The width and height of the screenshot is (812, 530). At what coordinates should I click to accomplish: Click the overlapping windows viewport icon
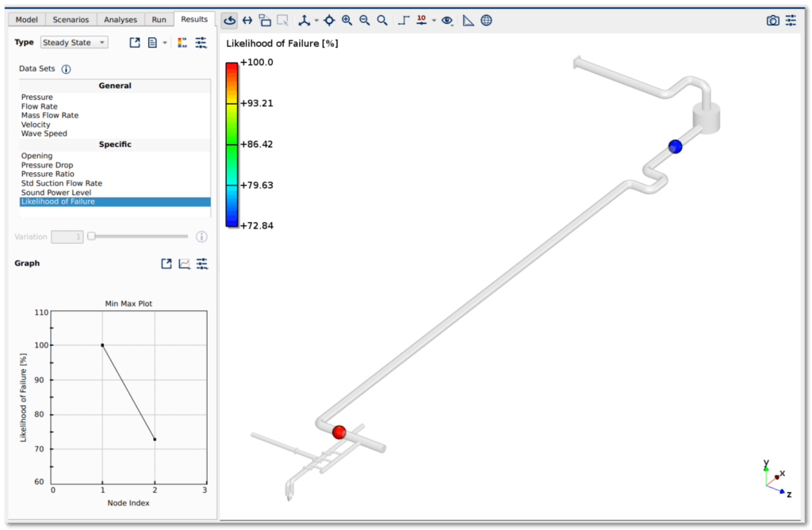[x=265, y=21]
